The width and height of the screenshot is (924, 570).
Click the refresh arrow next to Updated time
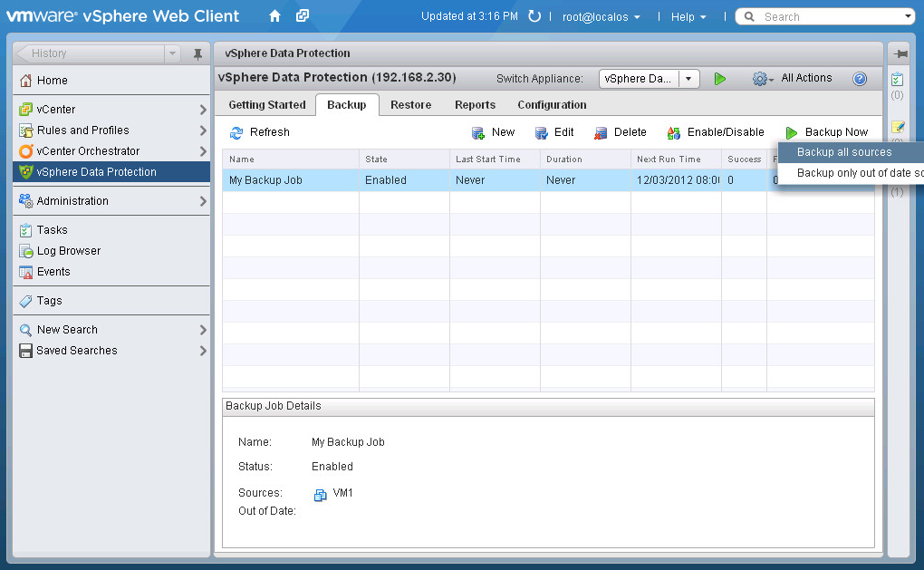[534, 16]
